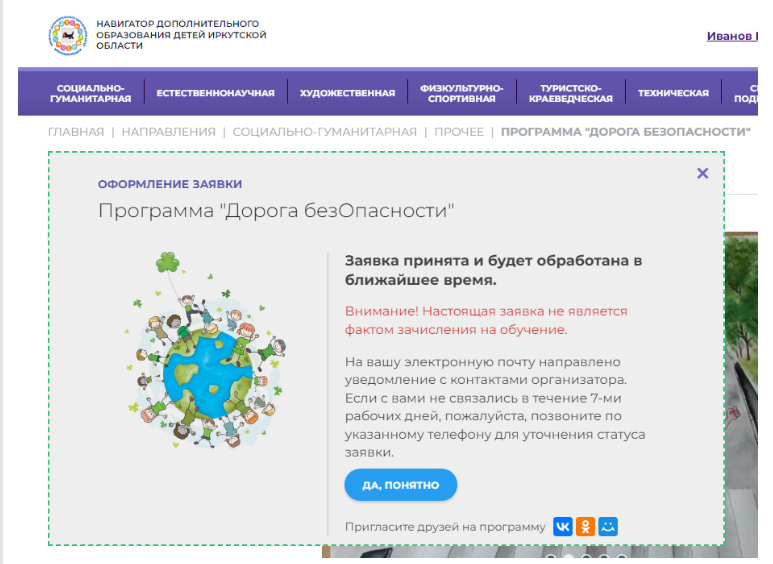This screenshot has width=773, height=564.
Task: Share via Odnoklassniki icon
Action: (x=586, y=526)
